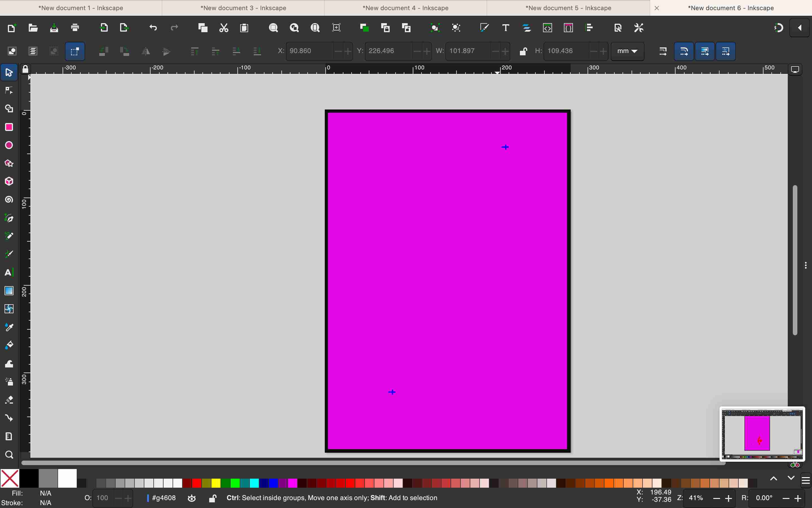Click the Undo arrow
The image size is (812, 508).
coord(153,28)
